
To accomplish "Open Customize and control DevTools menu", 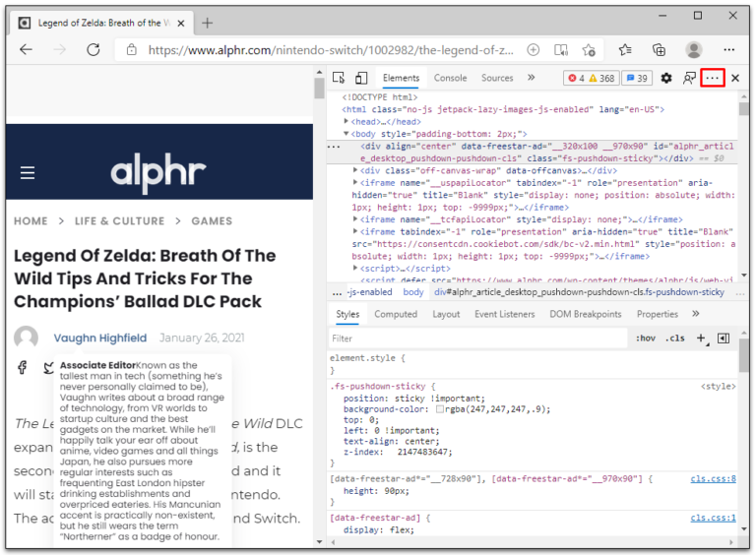I will (713, 78).
